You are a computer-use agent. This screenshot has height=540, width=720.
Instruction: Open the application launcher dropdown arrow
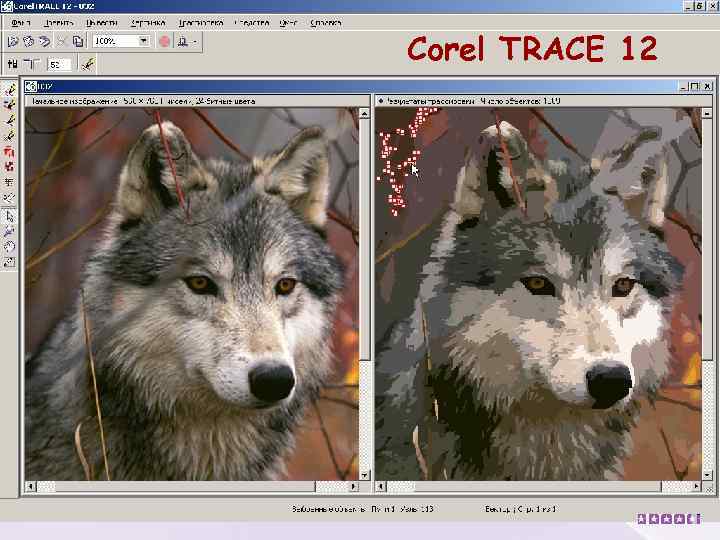[195, 42]
